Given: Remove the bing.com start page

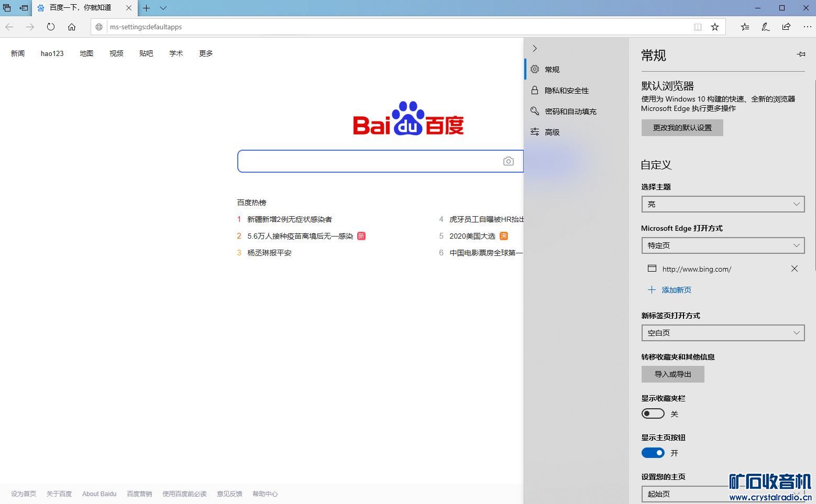Looking at the screenshot, I should point(795,268).
